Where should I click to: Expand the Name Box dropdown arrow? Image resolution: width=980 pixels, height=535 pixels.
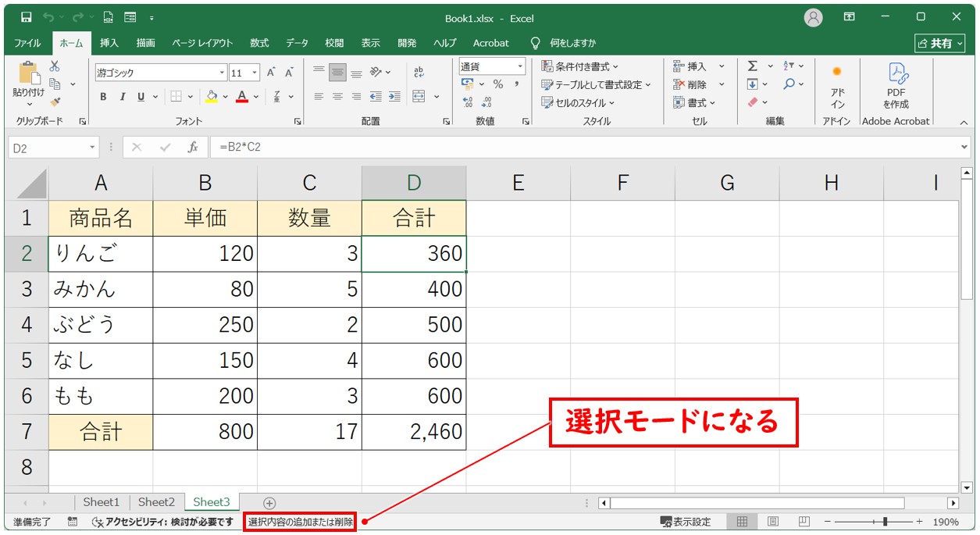(93, 147)
